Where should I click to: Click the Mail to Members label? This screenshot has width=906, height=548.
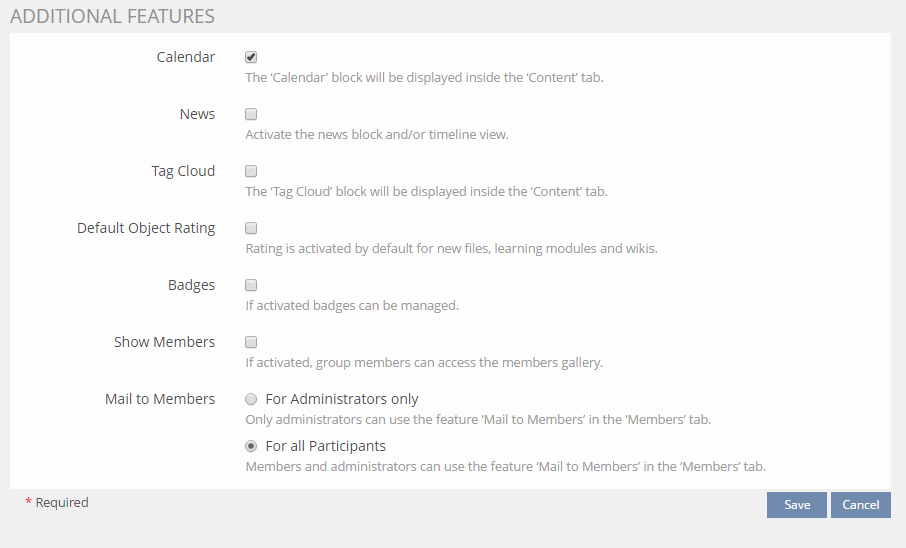coord(160,399)
